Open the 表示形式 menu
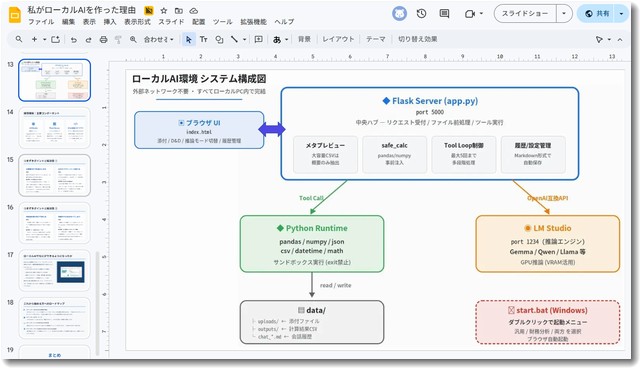Image resolution: width=640 pixels, height=368 pixels. click(x=137, y=22)
